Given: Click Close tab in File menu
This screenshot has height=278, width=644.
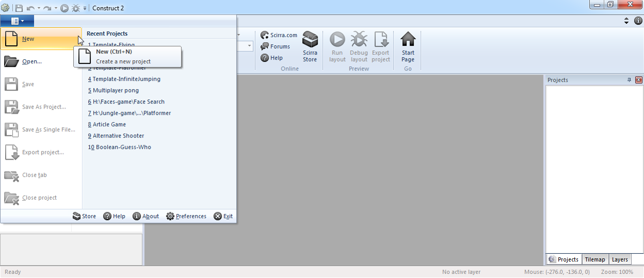Looking at the screenshot, I should 41,175.
